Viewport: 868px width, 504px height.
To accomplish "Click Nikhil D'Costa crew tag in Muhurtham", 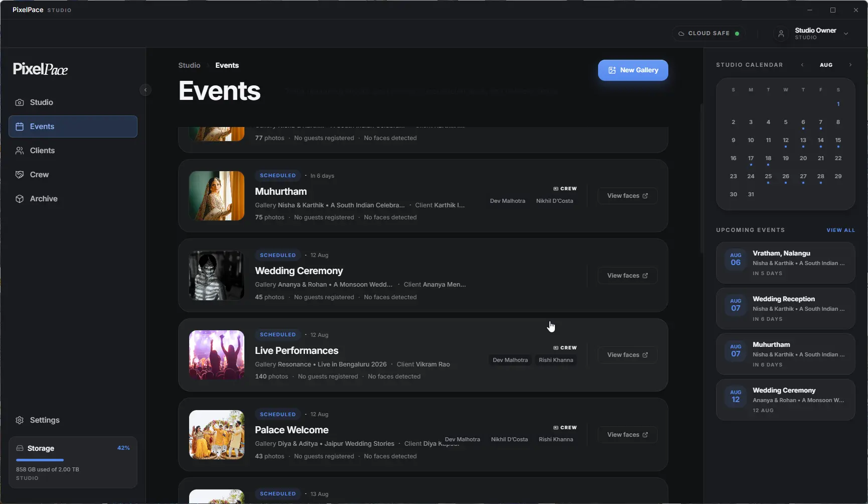I will click(x=554, y=201).
